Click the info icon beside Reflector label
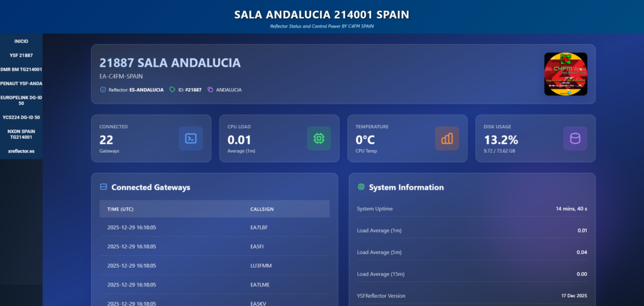Image resolution: width=644 pixels, height=306 pixels. (103, 90)
